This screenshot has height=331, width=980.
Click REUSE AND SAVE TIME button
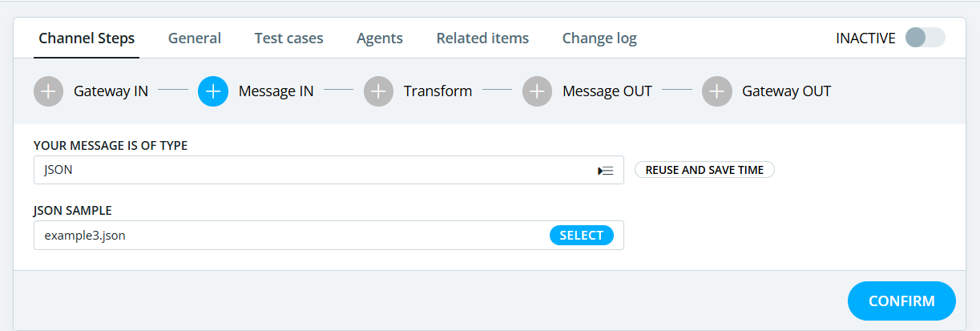[x=704, y=170]
